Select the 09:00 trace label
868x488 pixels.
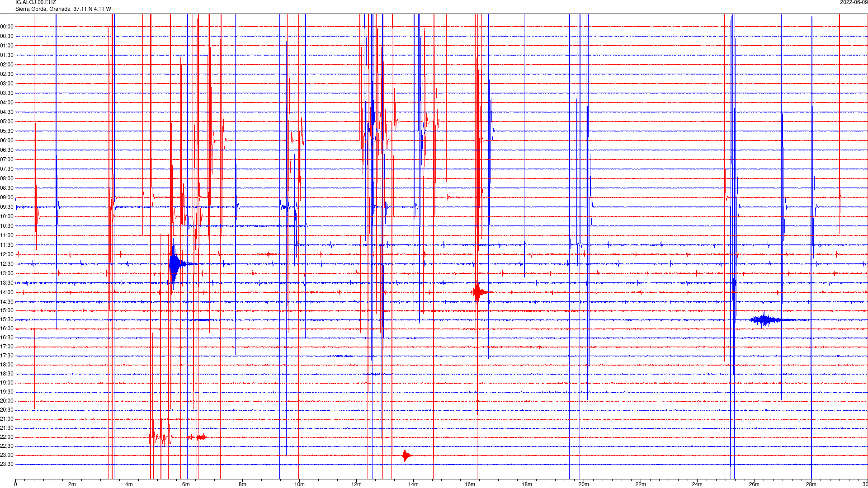coord(7,197)
